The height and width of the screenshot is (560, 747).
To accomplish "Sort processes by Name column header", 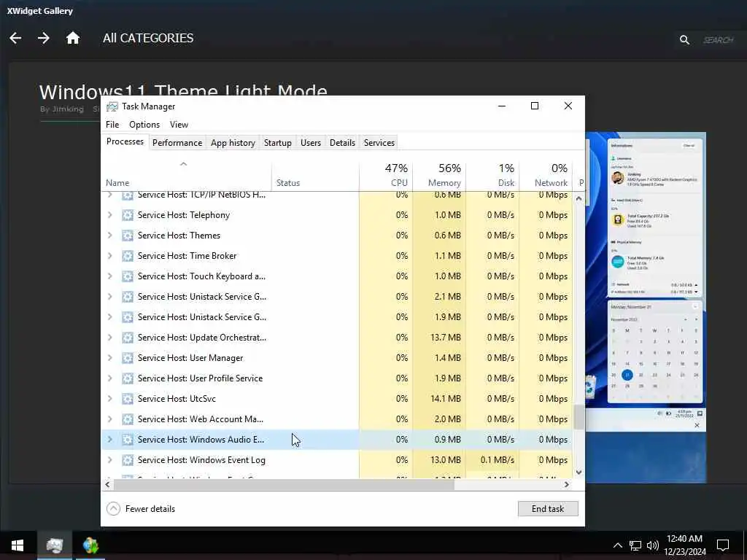I will click(186, 175).
